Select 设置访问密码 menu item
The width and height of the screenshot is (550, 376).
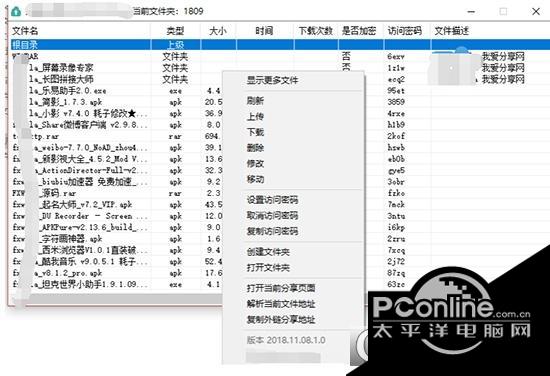[272, 200]
